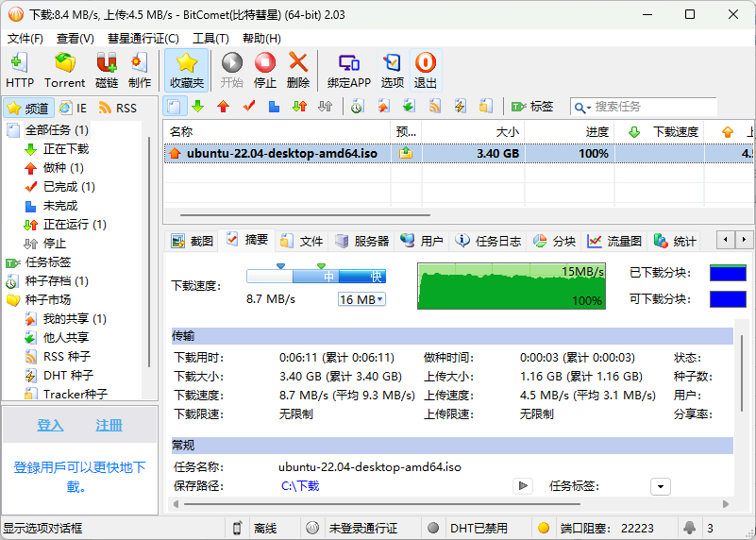The height and width of the screenshot is (540, 756).
Task: Click the 绑定APP toolbar button
Action: [348, 71]
